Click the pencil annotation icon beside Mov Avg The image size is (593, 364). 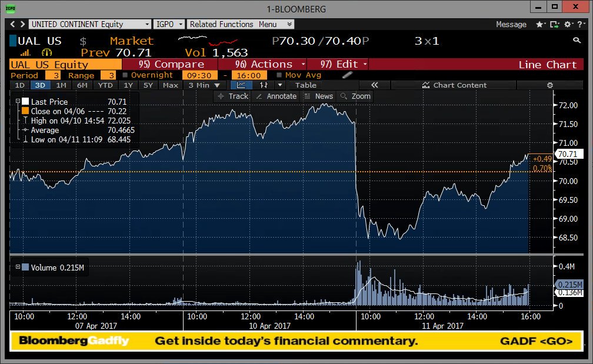(347, 75)
